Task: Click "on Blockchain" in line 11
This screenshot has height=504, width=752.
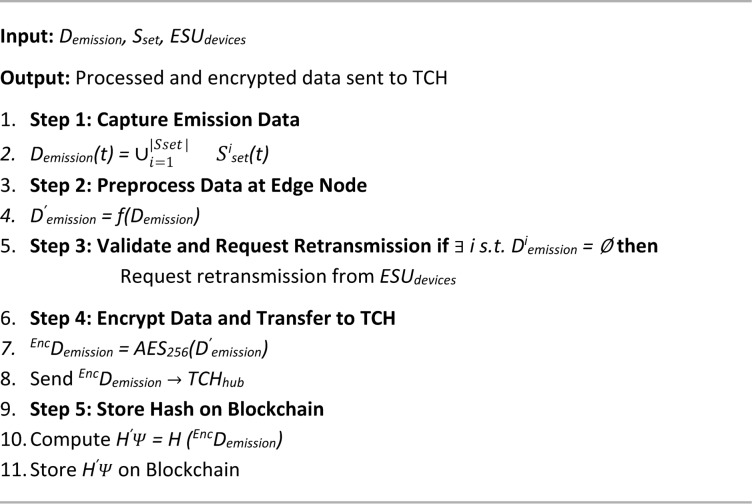Action: tap(178, 469)
